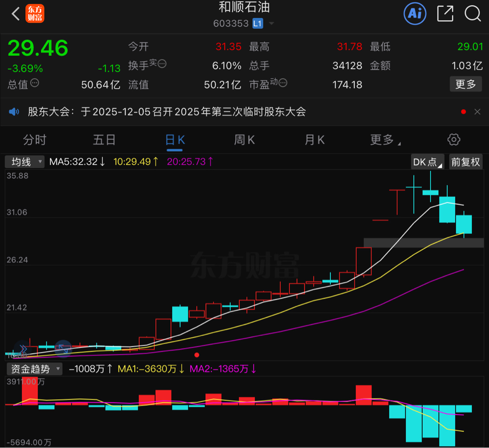This screenshot has width=489, height=448.
Task: Open the 股东大会 announcement text
Action: [167, 112]
